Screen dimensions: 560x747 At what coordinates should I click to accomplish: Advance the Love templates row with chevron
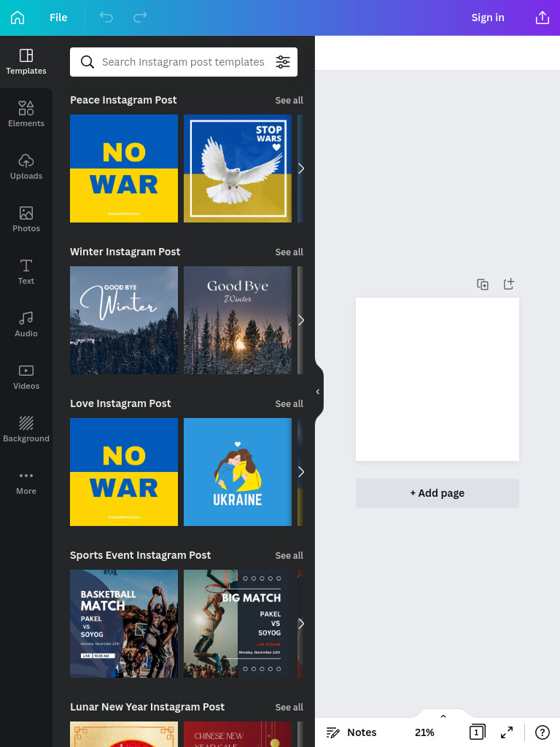coord(301,472)
